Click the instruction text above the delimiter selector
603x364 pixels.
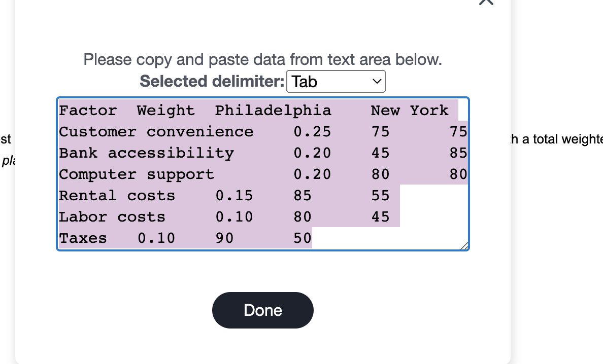tap(263, 59)
